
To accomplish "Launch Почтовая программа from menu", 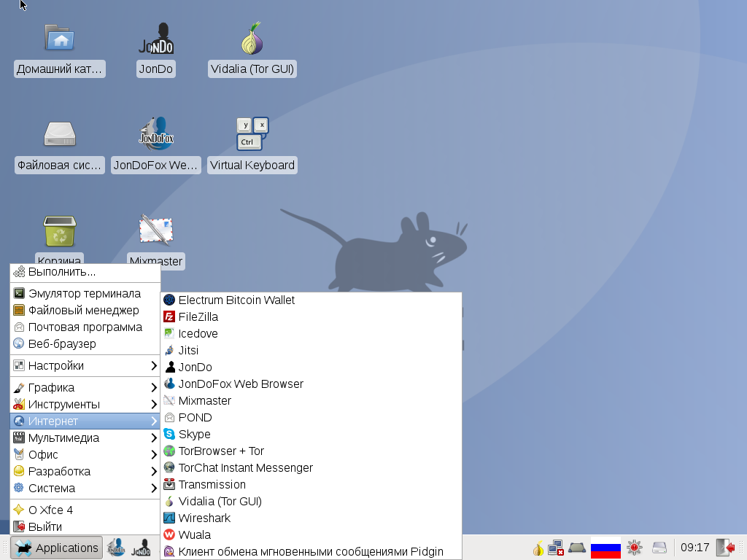I will 85,327.
